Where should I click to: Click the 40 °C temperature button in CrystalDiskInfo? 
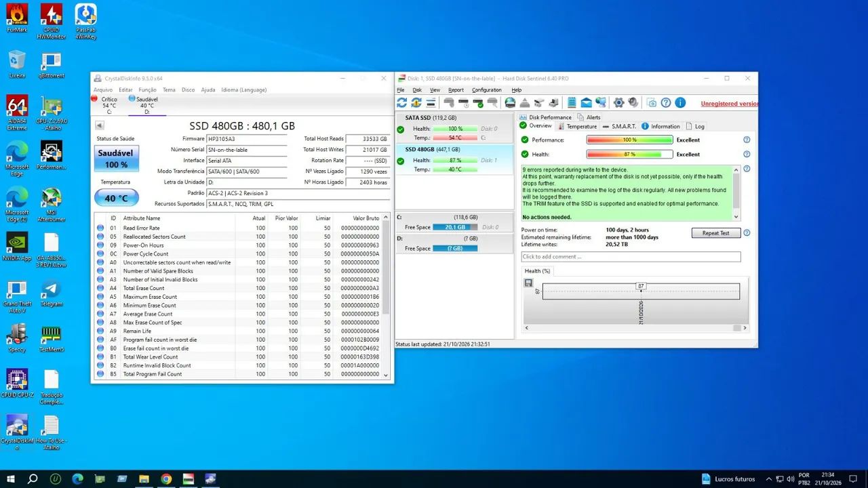[x=116, y=198]
